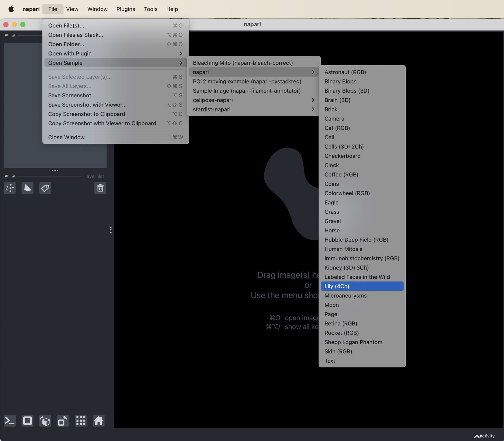Open the Window menu
Image resolution: width=504 pixels, height=441 pixels.
(x=97, y=9)
